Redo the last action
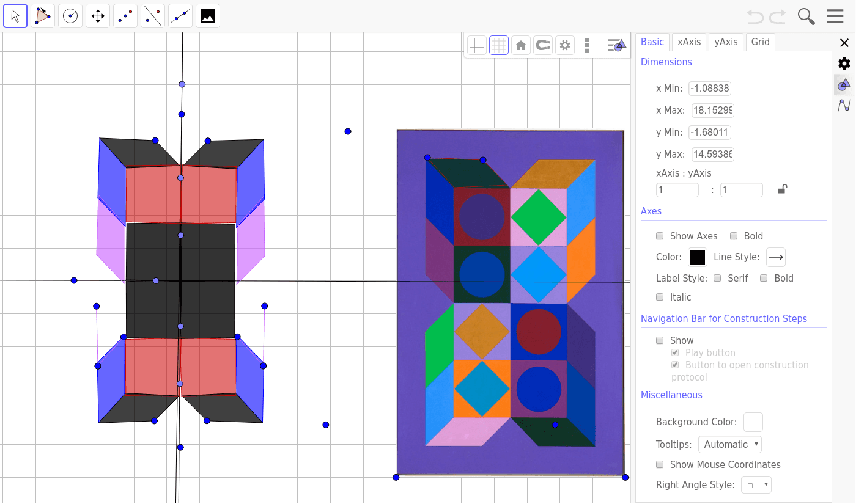 click(x=778, y=16)
